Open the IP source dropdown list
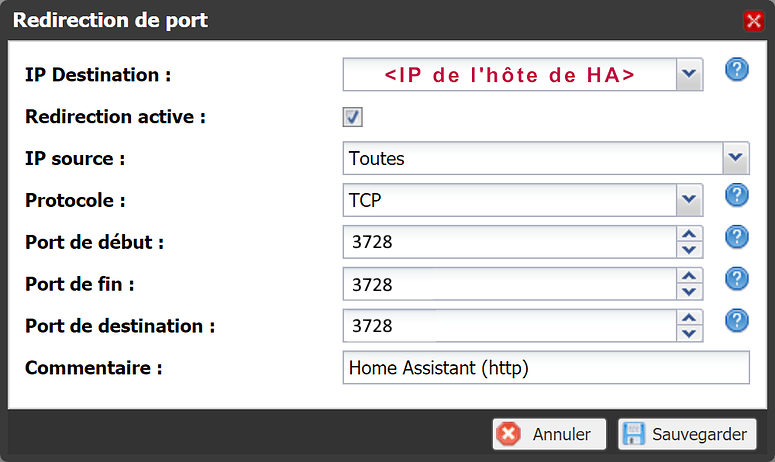 pos(736,158)
